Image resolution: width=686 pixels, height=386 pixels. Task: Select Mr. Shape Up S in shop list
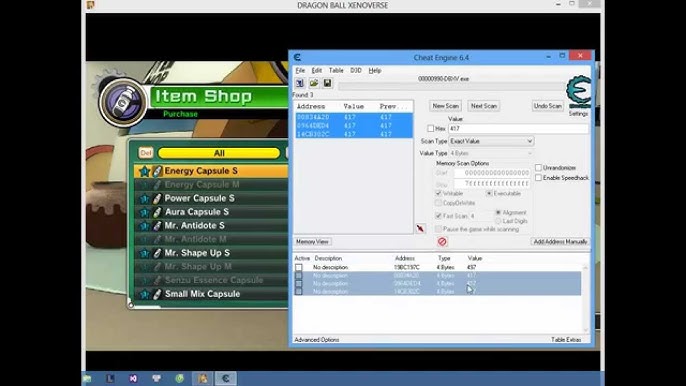click(x=211, y=253)
